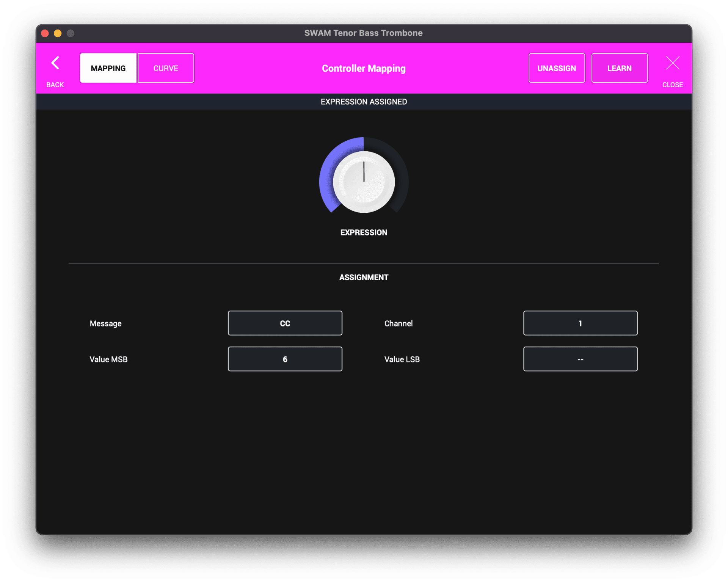Open the Message type CC dropdown
The width and height of the screenshot is (728, 582).
[285, 323]
